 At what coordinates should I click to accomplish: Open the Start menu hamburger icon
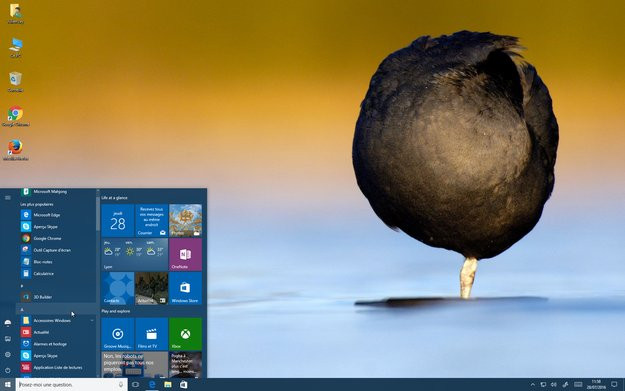(8, 198)
